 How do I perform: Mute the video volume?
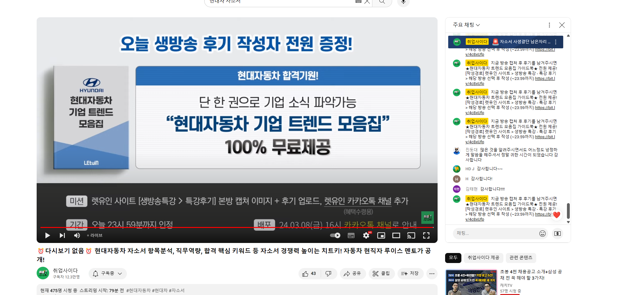(77, 235)
